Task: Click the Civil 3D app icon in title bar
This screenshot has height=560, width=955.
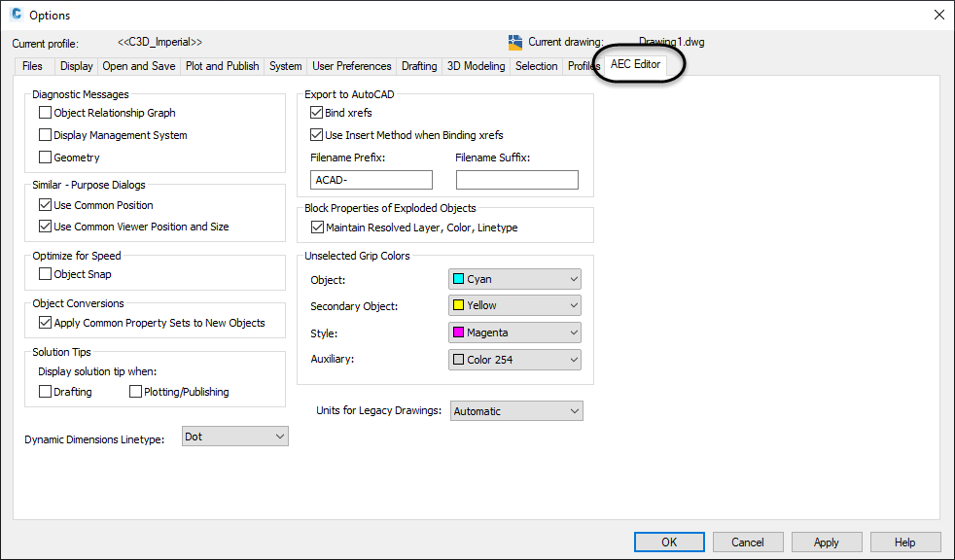Action: 16,15
